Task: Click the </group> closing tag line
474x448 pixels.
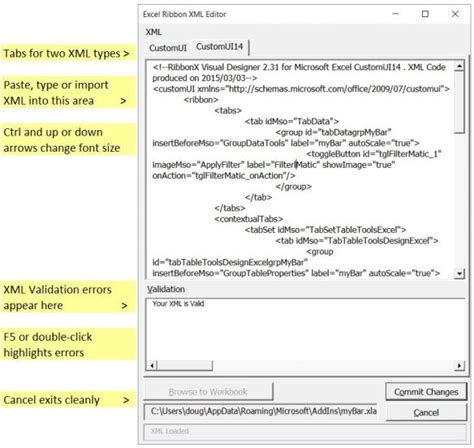Action: [x=293, y=186]
